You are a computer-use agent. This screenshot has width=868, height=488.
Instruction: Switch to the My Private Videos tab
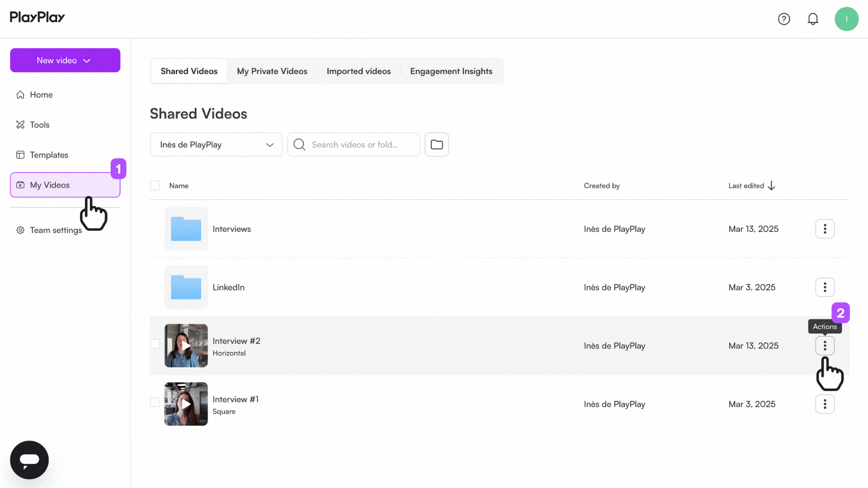coord(272,71)
